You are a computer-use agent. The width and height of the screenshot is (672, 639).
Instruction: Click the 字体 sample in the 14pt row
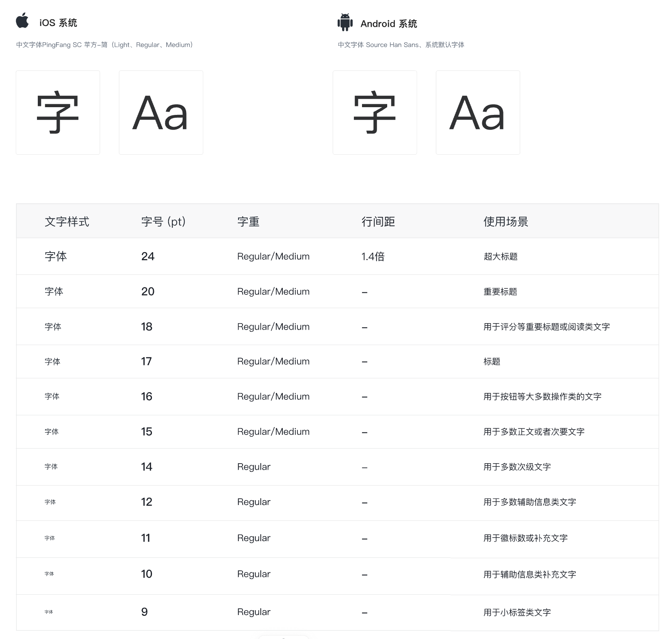(x=51, y=466)
